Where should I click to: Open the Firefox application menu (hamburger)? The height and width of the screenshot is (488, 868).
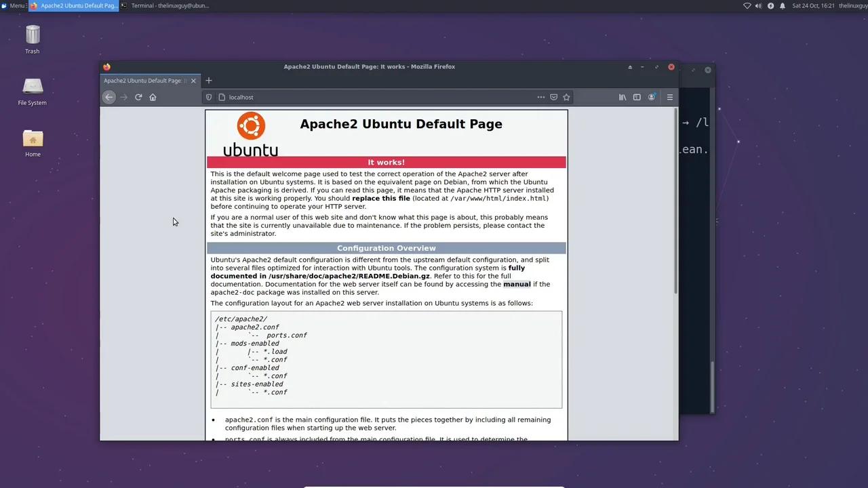(x=669, y=97)
